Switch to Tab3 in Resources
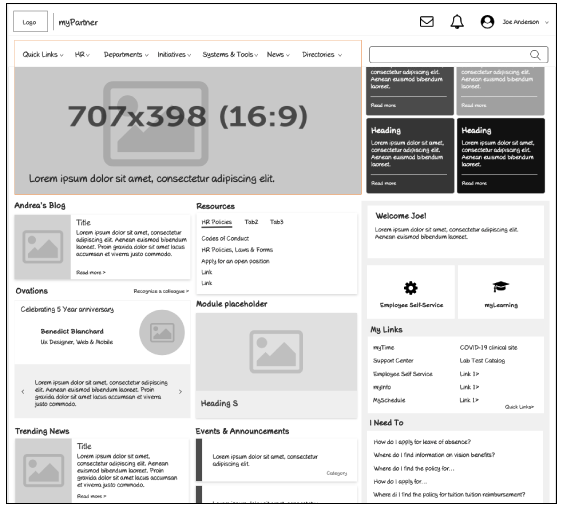 [x=276, y=222]
